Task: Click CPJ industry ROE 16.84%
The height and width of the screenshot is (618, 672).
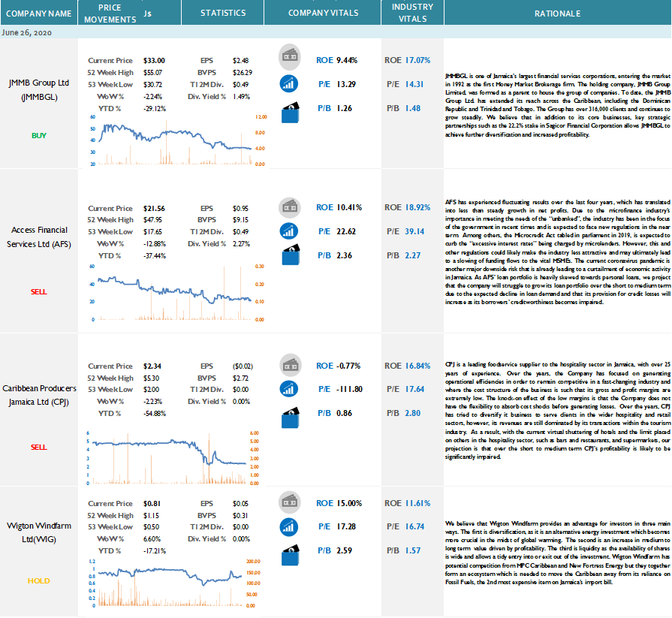Action: click(417, 366)
